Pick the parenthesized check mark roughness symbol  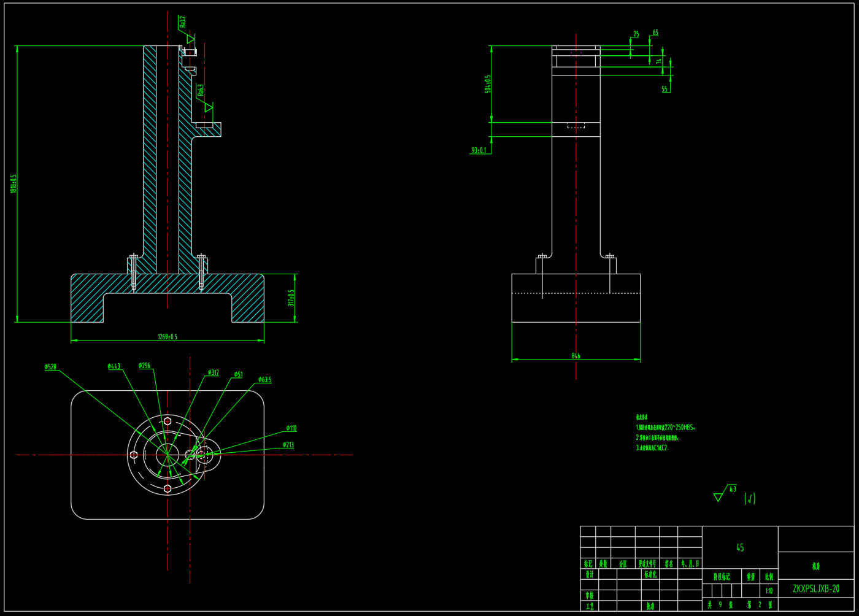coord(750,499)
